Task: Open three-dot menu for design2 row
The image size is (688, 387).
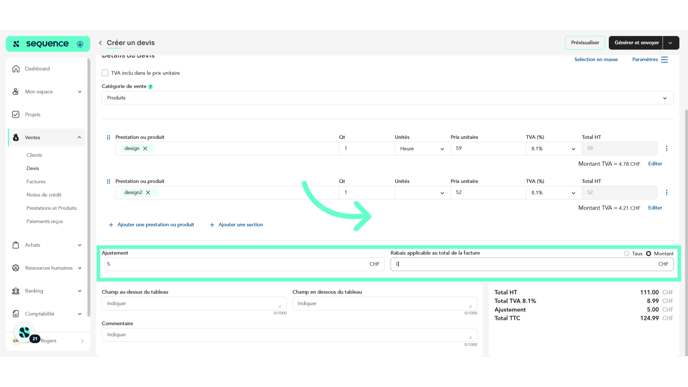Action: click(x=666, y=193)
